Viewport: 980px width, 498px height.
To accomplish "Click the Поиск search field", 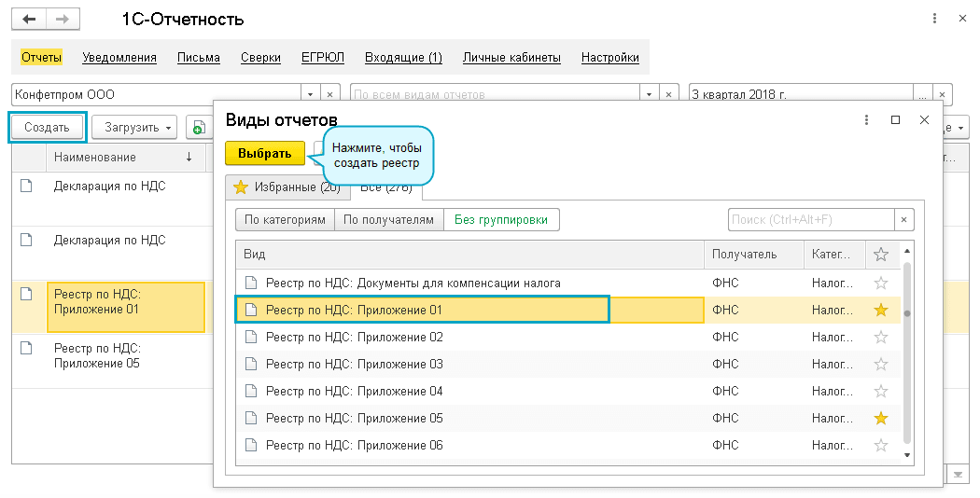I will pos(810,219).
